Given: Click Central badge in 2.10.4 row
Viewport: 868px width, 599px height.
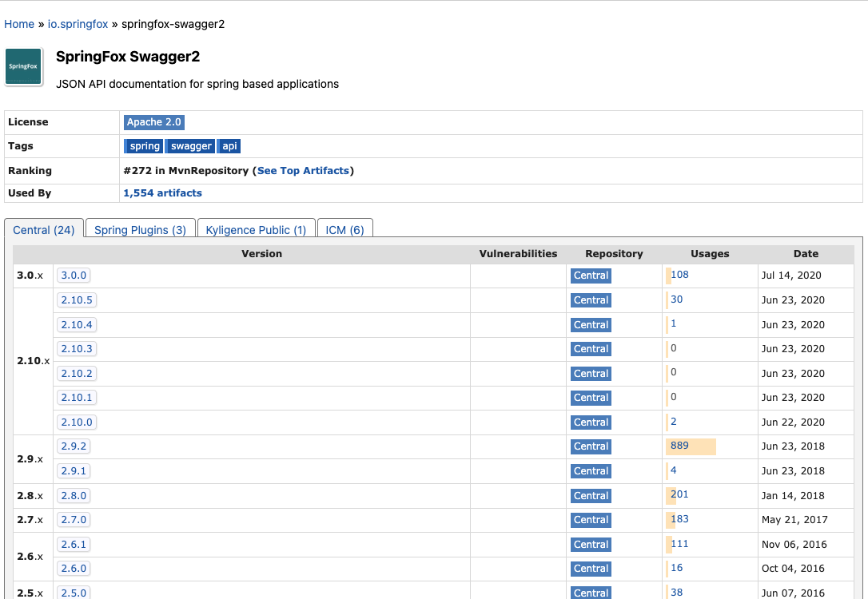Looking at the screenshot, I should click(x=591, y=325).
